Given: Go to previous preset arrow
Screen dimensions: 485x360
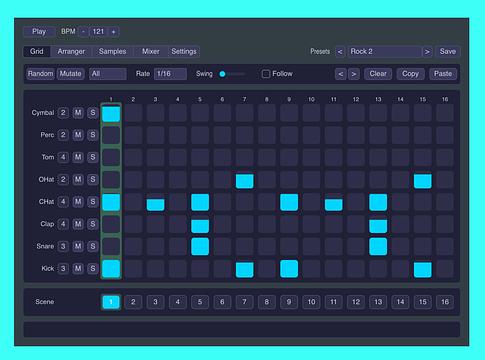Looking at the screenshot, I should point(340,52).
